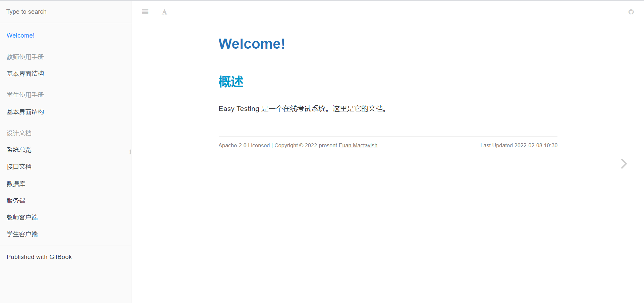Toggle the sidebar with hamburger icon
The image size is (644, 303).
[x=145, y=12]
